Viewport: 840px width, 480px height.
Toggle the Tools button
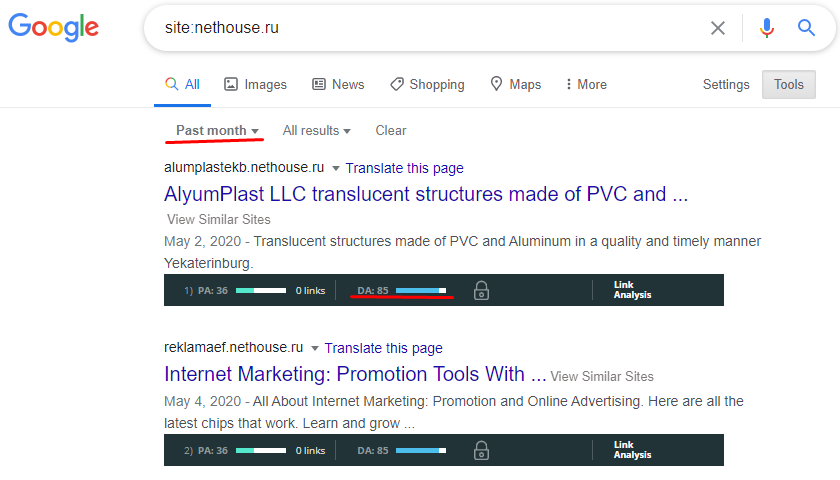coord(789,85)
